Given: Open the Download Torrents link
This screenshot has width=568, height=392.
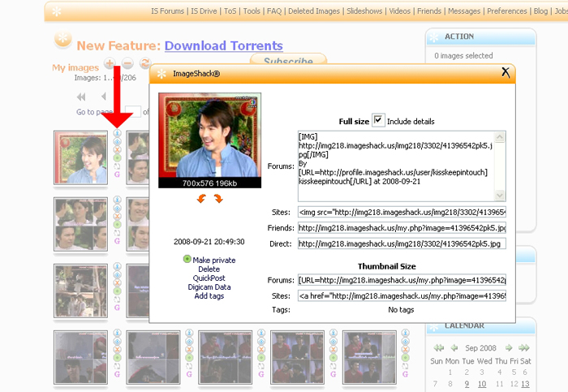Looking at the screenshot, I should [x=223, y=45].
